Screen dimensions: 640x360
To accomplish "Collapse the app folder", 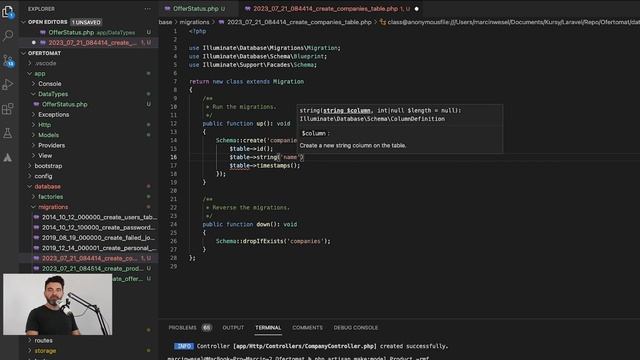I will (30, 73).
